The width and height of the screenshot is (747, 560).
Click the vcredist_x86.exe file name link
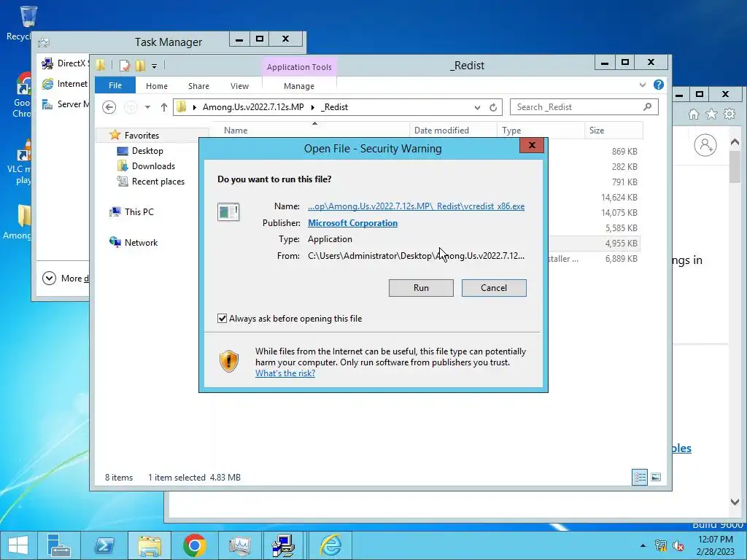tap(416, 206)
